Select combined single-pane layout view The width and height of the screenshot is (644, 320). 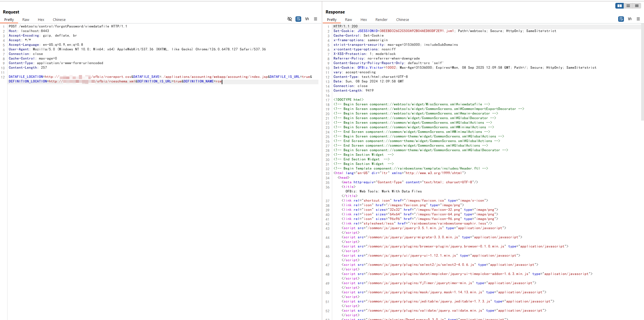[637, 6]
